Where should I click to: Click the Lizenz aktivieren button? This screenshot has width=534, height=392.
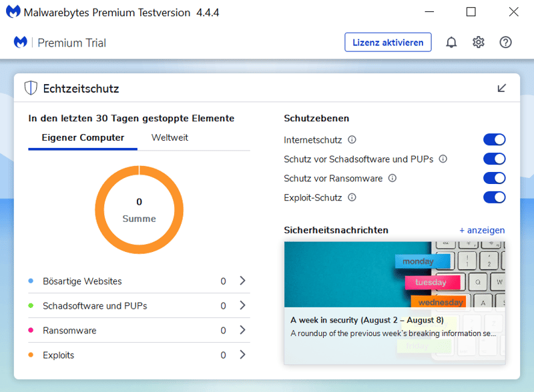click(x=388, y=43)
